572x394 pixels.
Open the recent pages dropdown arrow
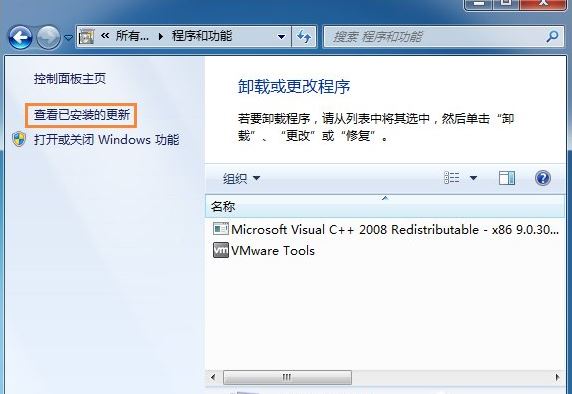pos(68,37)
